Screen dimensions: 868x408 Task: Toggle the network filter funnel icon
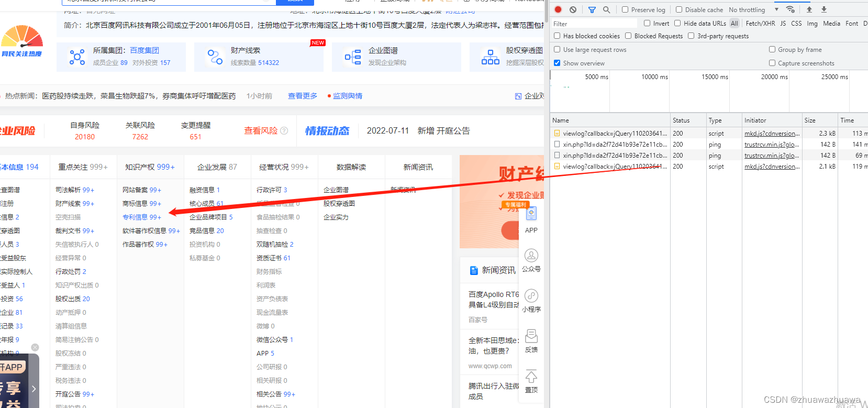592,9
